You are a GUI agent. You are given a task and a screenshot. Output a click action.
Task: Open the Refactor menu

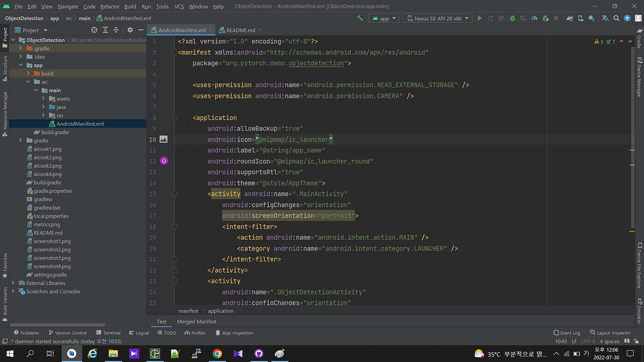109,6
